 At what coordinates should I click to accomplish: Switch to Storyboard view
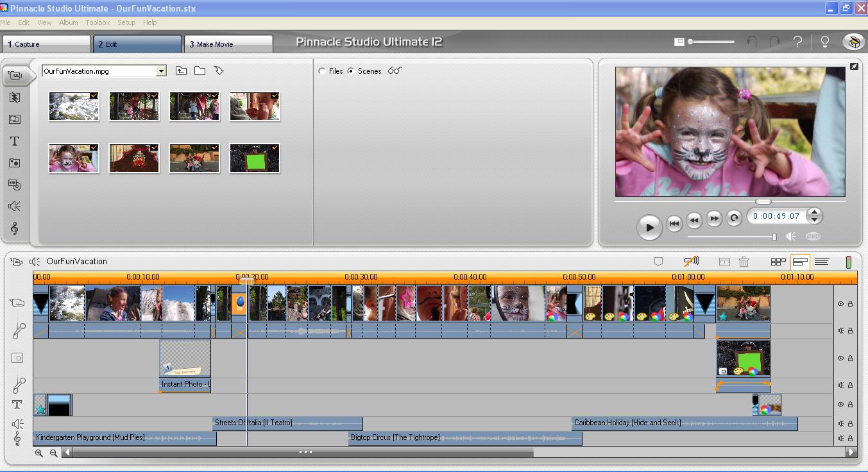pos(778,262)
